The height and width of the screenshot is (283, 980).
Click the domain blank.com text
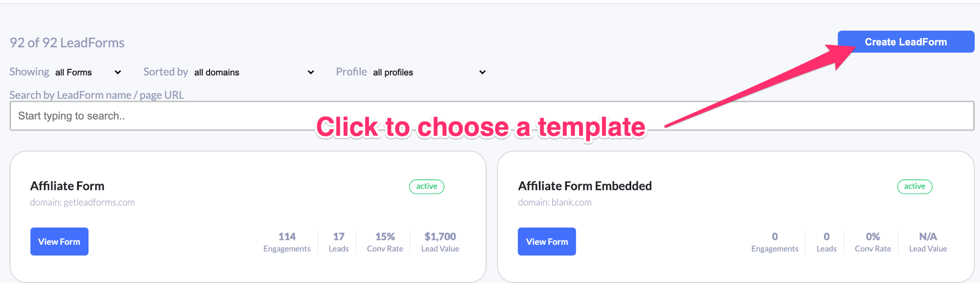(555, 202)
